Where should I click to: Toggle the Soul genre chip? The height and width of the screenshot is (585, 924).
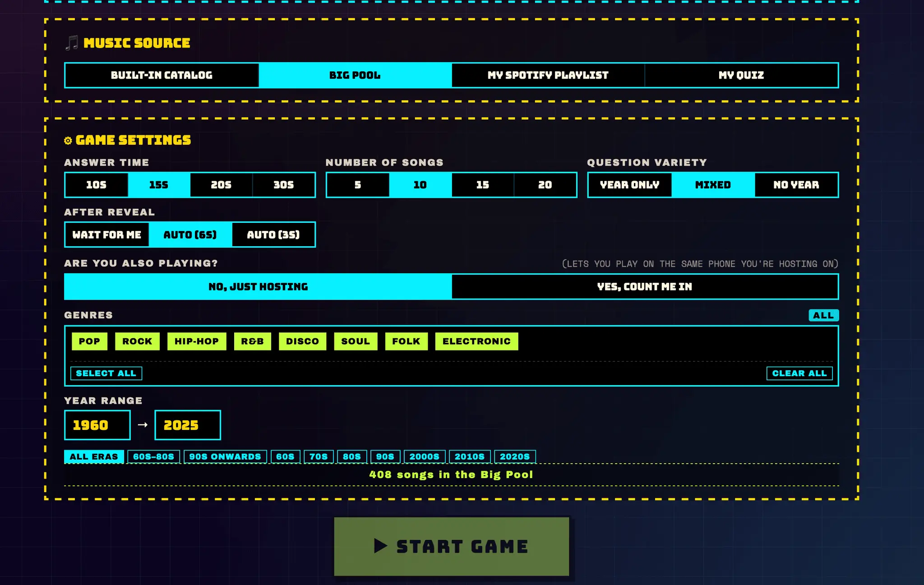point(356,341)
